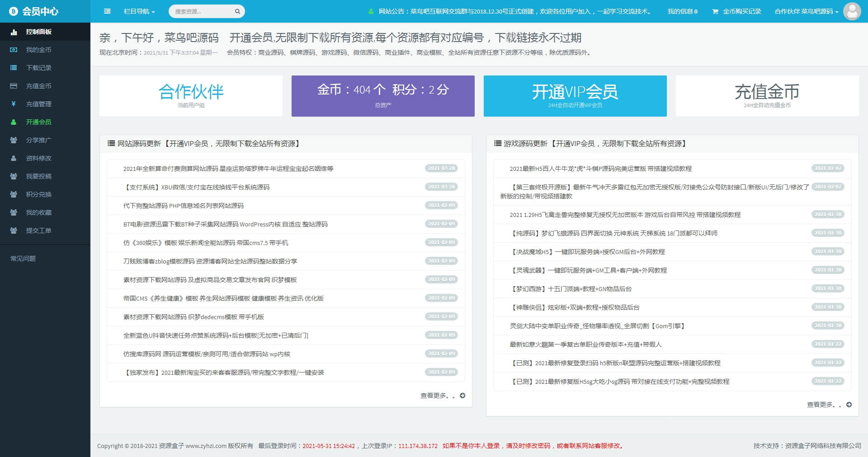Open the user avatar in top-right corner
Screen dimensions: 868x457
[x=852, y=11]
